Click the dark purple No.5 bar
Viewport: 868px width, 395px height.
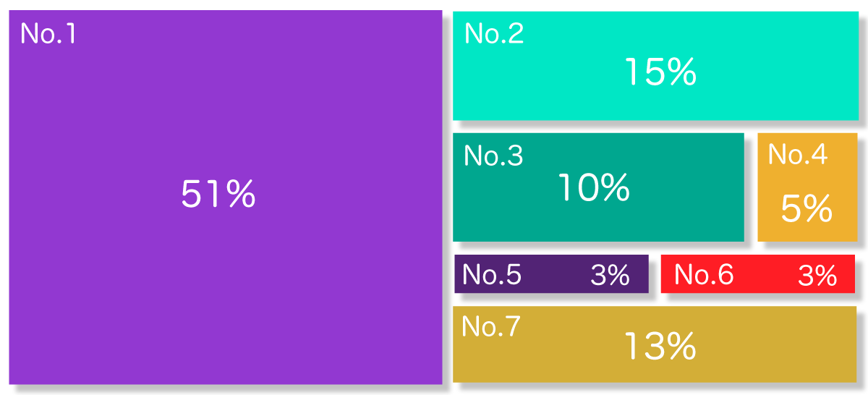551,274
